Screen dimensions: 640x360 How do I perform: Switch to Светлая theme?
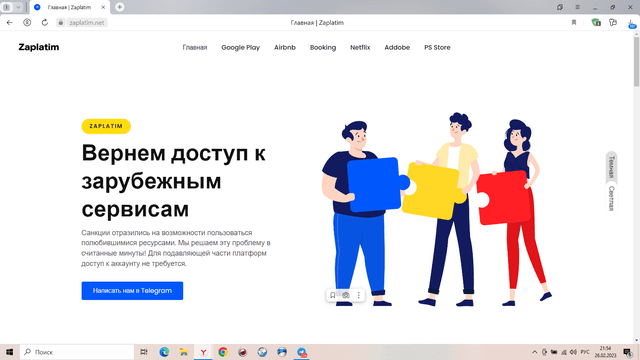click(611, 198)
